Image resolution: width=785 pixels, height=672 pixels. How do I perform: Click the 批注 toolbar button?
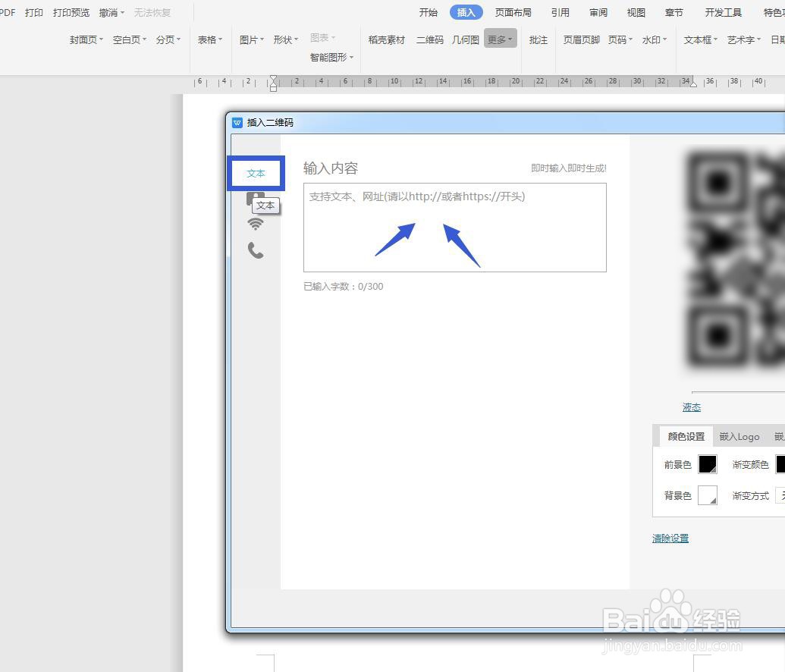tap(539, 39)
